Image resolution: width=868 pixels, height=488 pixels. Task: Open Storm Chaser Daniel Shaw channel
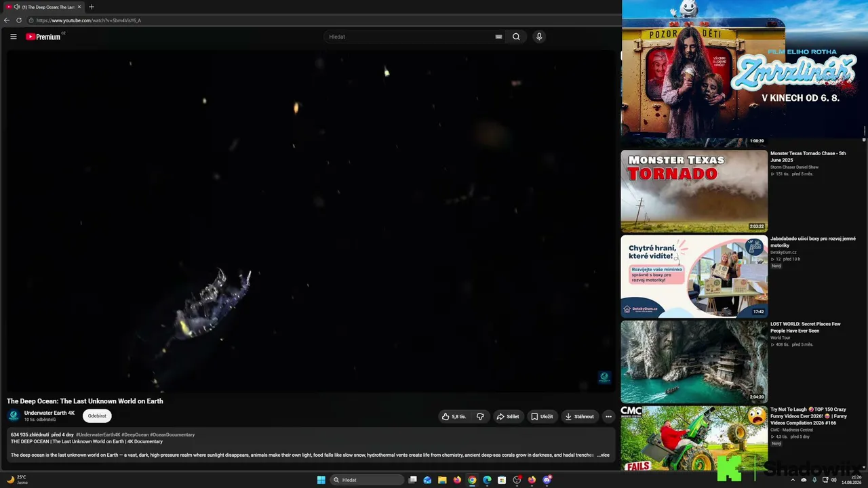(794, 167)
